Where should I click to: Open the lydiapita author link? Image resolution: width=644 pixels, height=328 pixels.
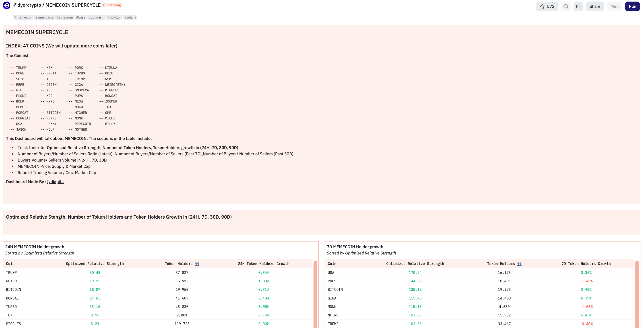click(55, 182)
